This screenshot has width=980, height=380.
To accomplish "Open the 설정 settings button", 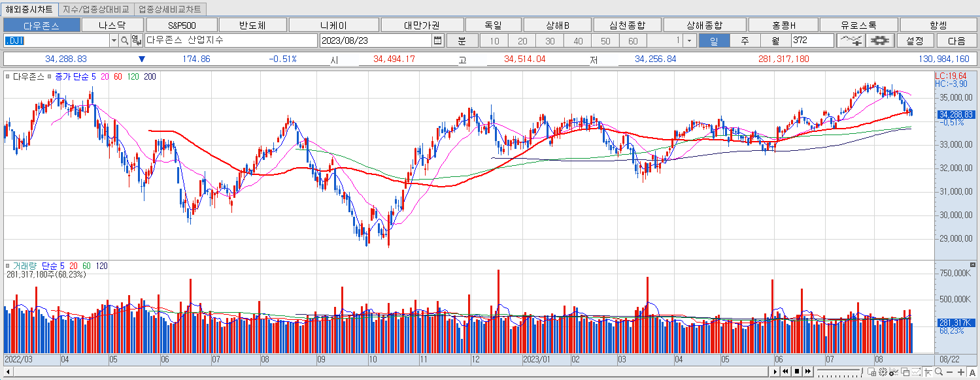I will tap(915, 40).
